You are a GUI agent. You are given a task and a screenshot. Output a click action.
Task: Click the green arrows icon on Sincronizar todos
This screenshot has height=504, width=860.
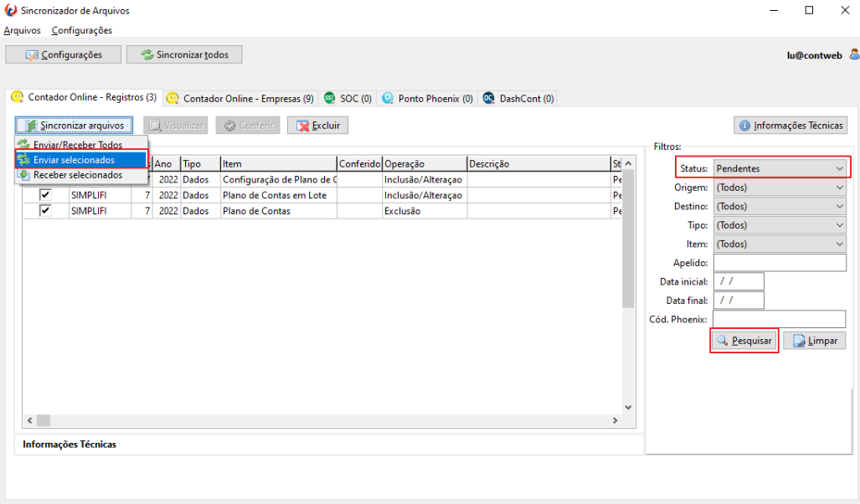pyautogui.click(x=147, y=55)
